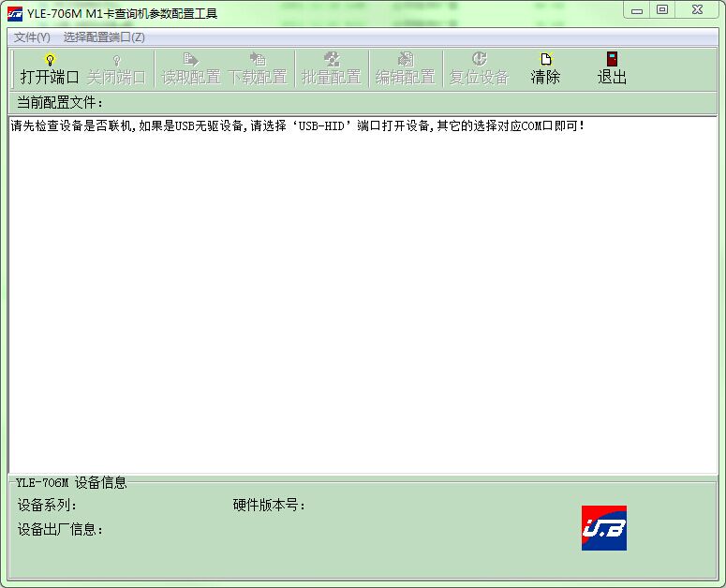
Task: Click the app icon in the title bar
Action: tap(15, 13)
